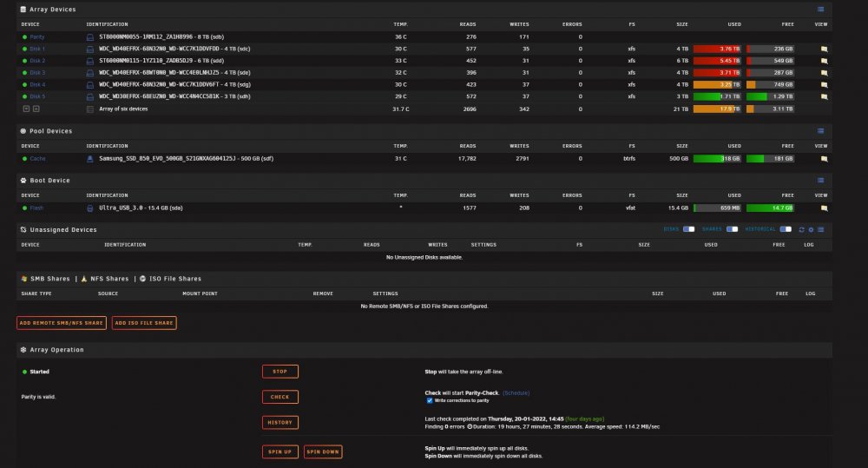Open the Disk 5 device link
This screenshot has height=468, width=868.
click(x=37, y=96)
